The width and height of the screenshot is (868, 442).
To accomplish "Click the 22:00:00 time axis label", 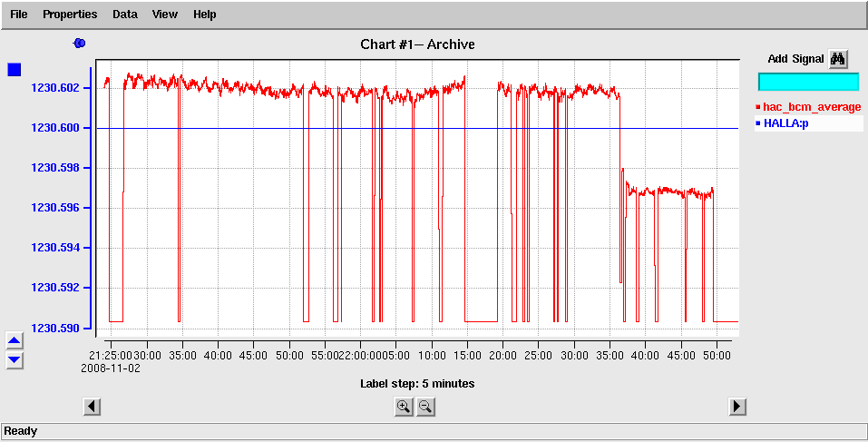I will 360,355.
